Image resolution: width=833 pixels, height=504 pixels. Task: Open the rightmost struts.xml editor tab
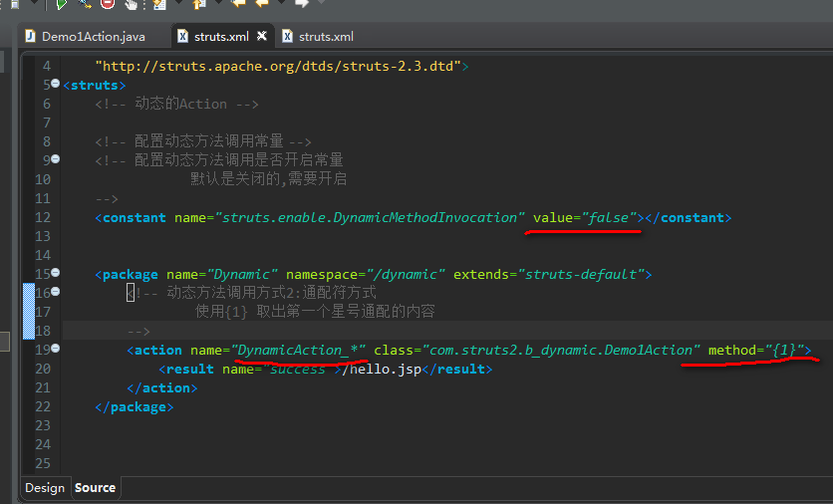point(326,37)
